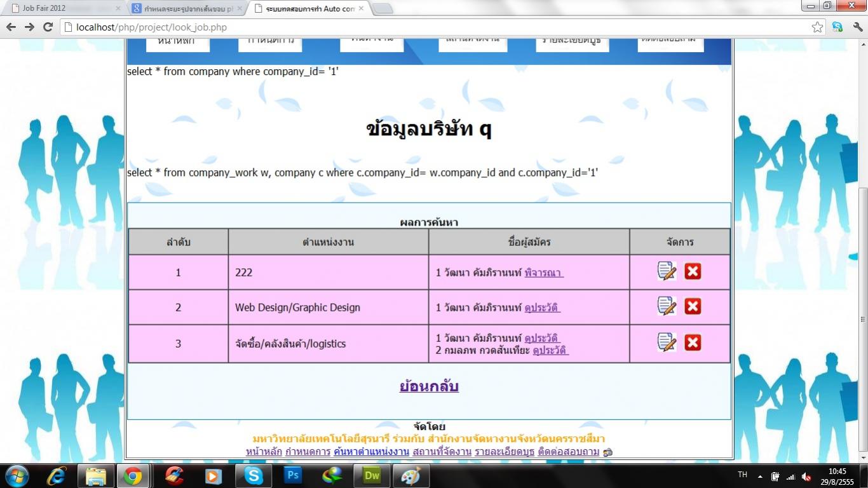Screen dimensions: 868x488
Task: Click the volume icon in the system tray
Action: [x=806, y=477]
